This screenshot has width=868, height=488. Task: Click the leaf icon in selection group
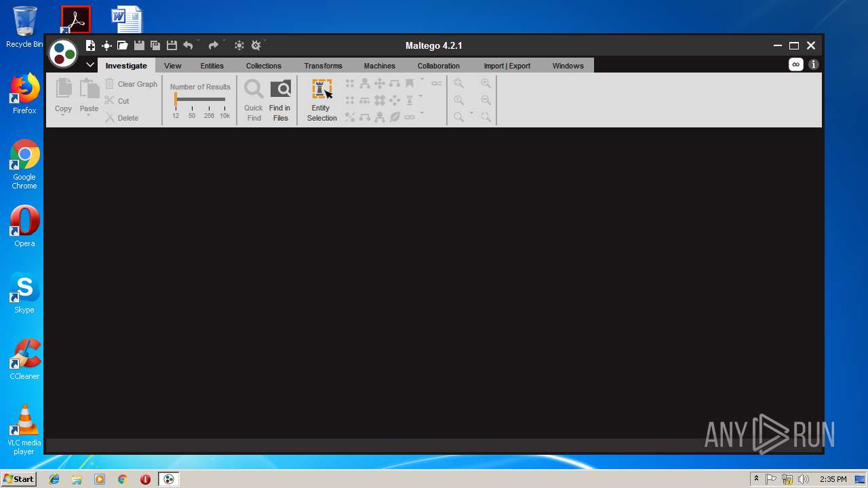click(395, 117)
